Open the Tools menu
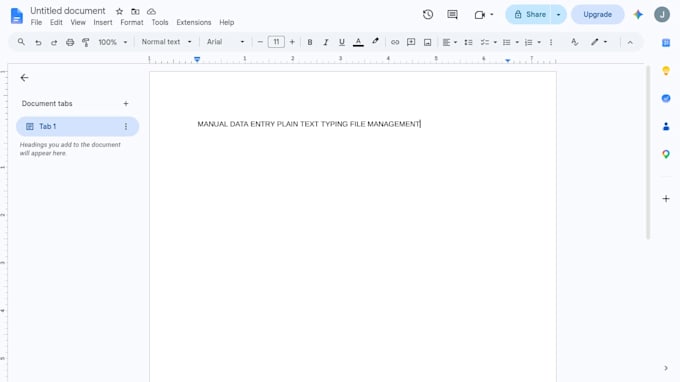The height and width of the screenshot is (382, 680). (x=160, y=23)
